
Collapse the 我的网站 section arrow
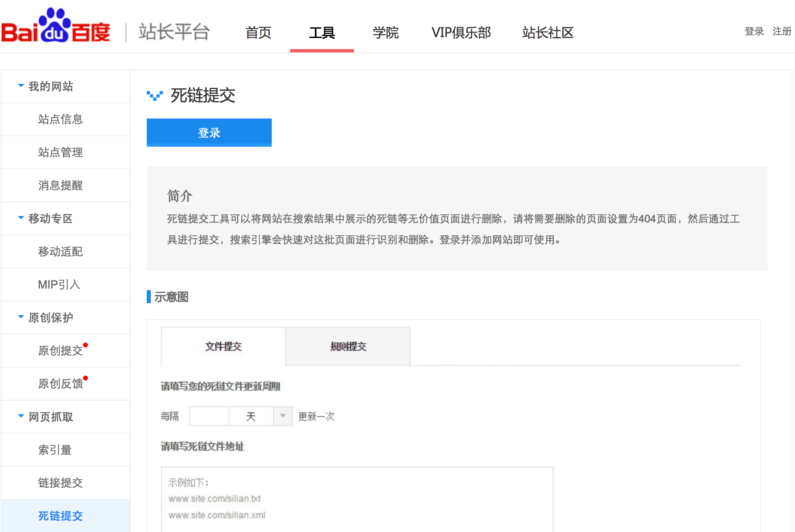[21, 85]
